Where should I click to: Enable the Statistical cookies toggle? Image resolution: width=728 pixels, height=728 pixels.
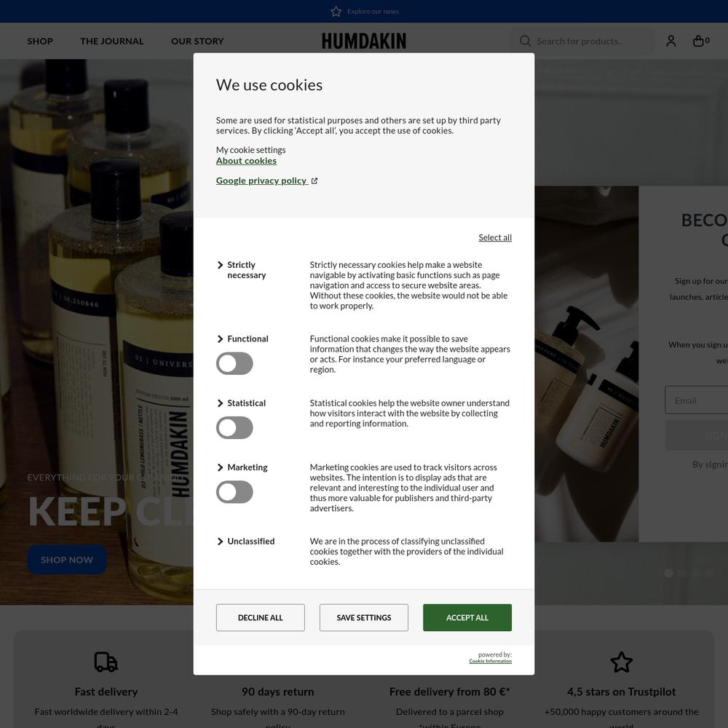[x=234, y=427]
